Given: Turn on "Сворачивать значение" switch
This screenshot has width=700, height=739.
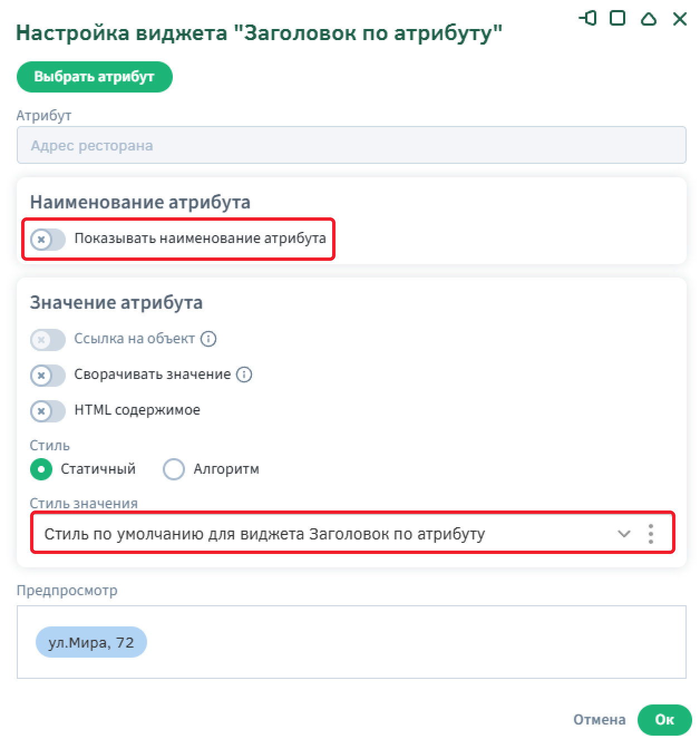Looking at the screenshot, I should [x=48, y=375].
